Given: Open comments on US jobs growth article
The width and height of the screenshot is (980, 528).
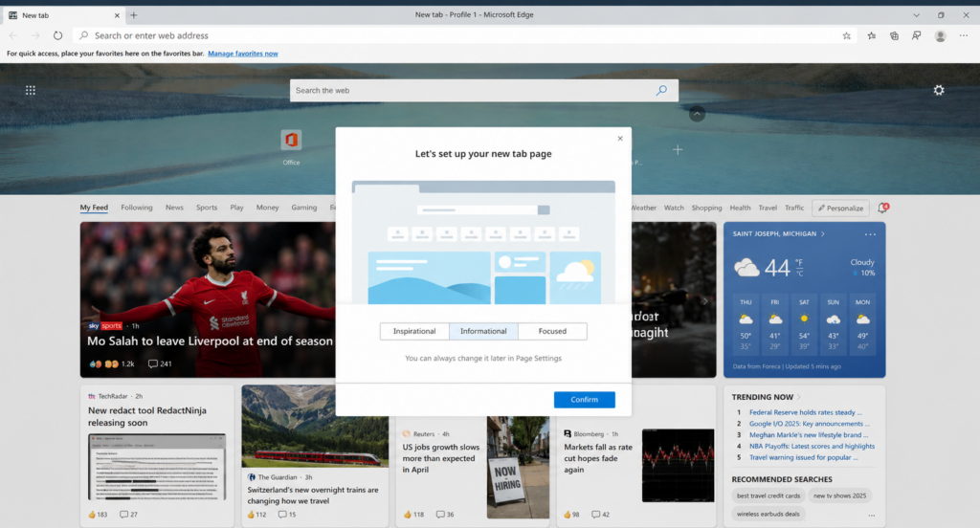Looking at the screenshot, I should tap(445, 515).
